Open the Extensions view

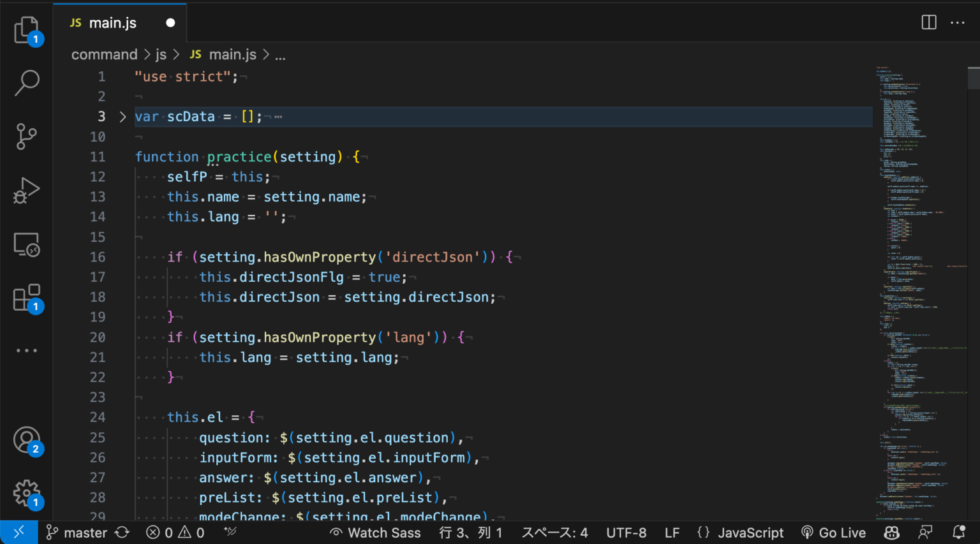pyautogui.click(x=27, y=297)
